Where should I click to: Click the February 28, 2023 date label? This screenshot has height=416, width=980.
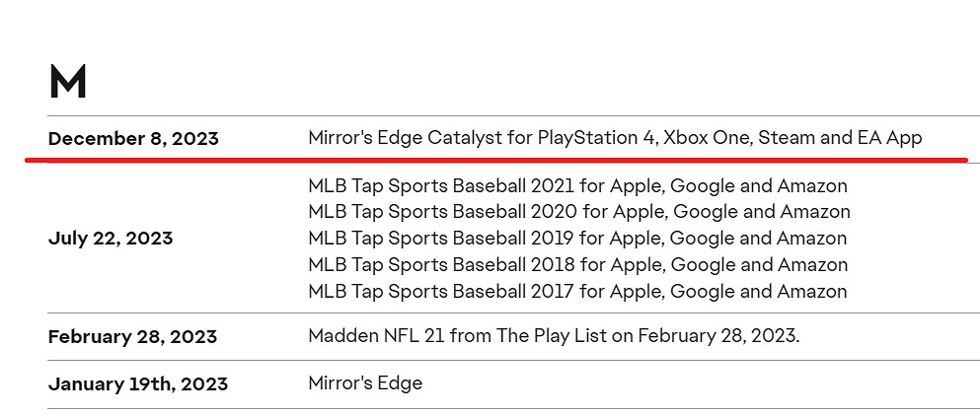click(132, 337)
